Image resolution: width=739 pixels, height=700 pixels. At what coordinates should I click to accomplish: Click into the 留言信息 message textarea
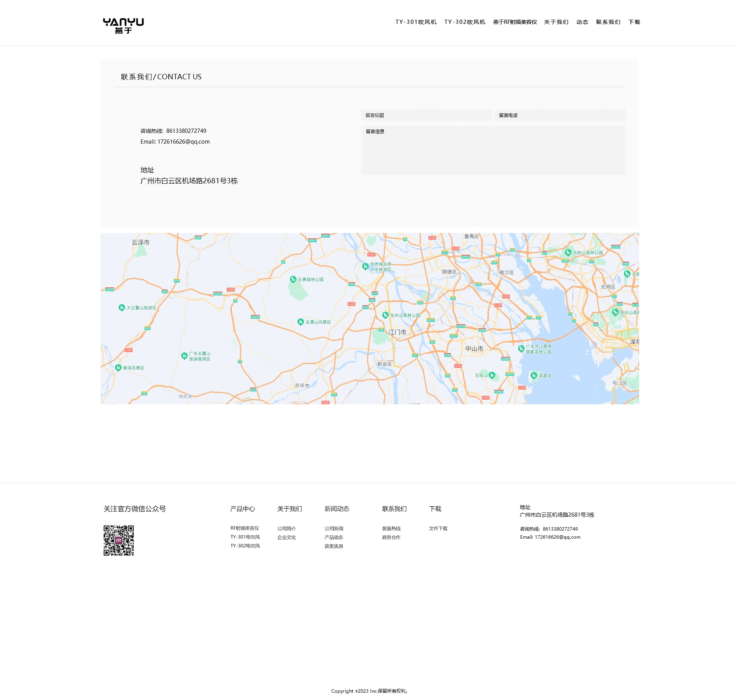[x=493, y=150]
